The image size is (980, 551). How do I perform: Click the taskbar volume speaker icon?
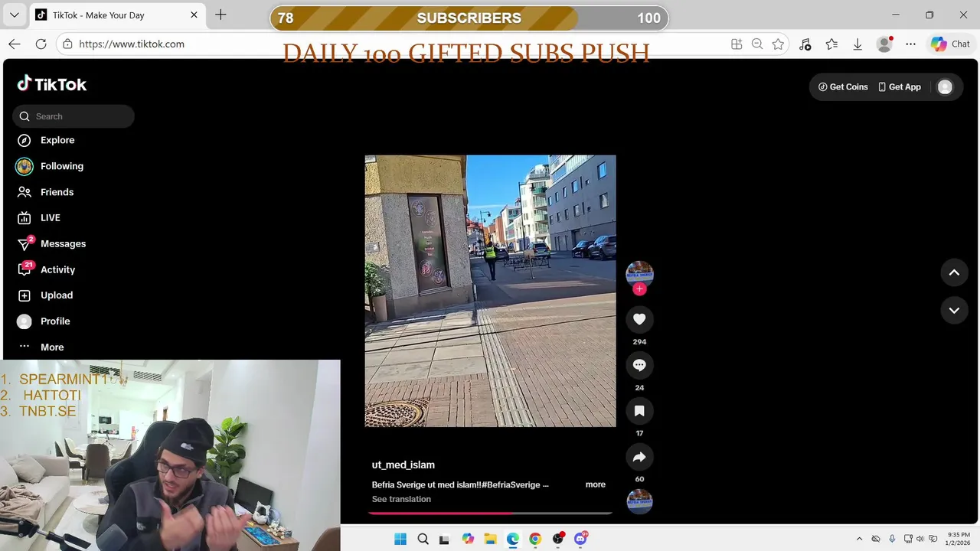pos(920,539)
